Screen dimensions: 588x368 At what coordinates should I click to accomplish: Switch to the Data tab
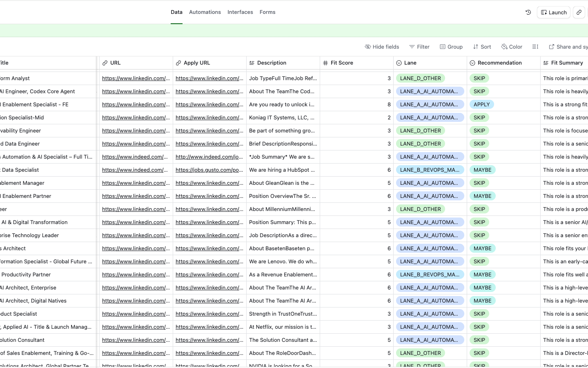click(x=176, y=12)
